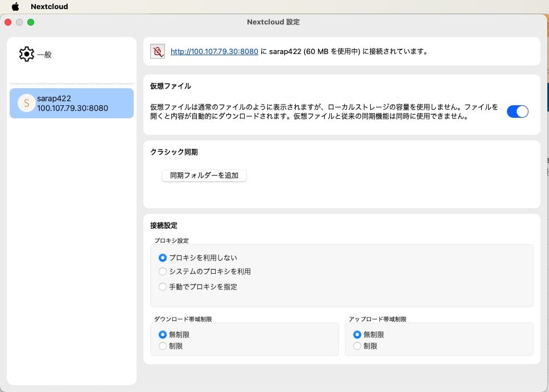The image size is (549, 392).
Task: Click the 接続設定 section heading
Action: tap(163, 225)
